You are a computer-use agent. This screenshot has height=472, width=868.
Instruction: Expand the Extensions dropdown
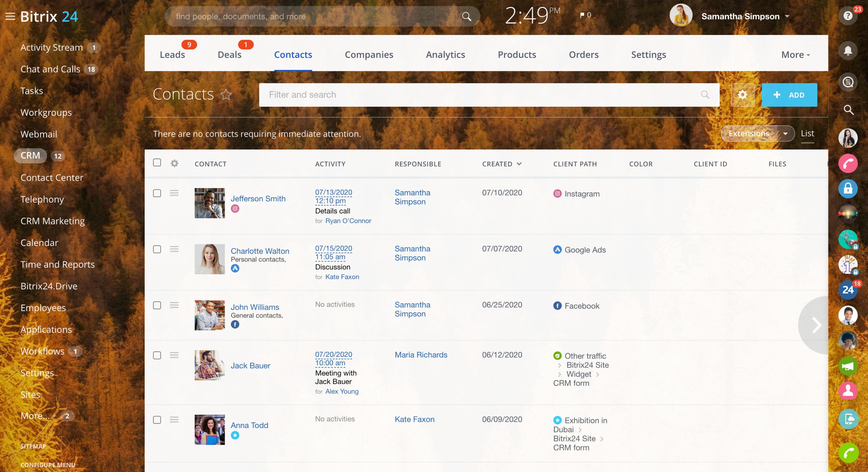tap(785, 134)
